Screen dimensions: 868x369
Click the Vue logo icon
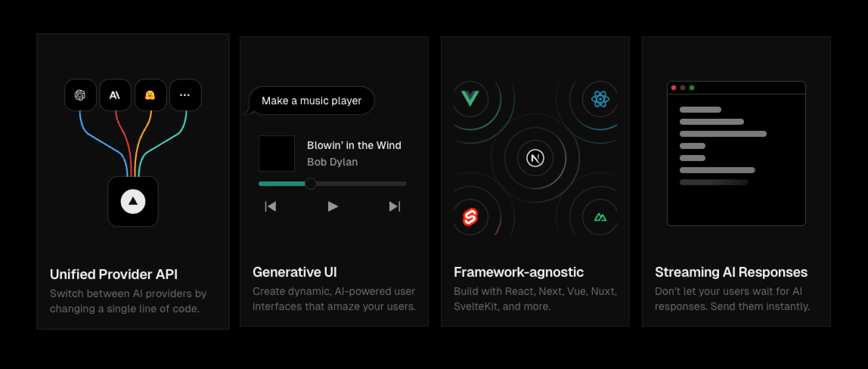click(470, 99)
